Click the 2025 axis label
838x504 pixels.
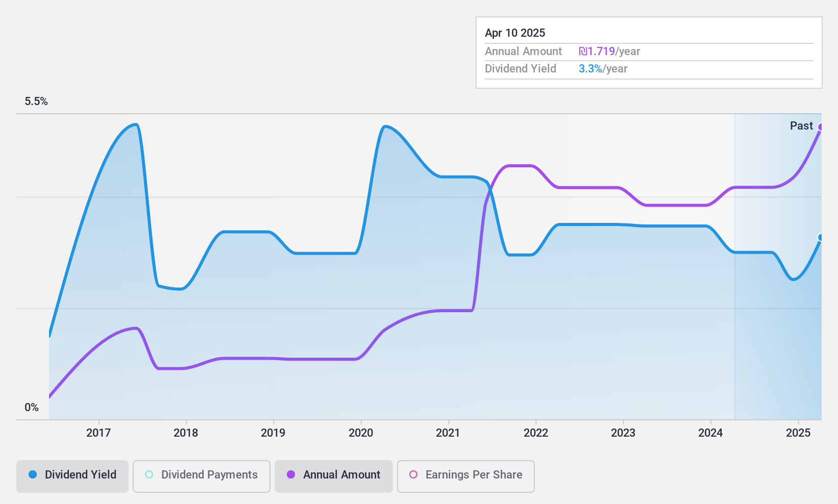798,433
